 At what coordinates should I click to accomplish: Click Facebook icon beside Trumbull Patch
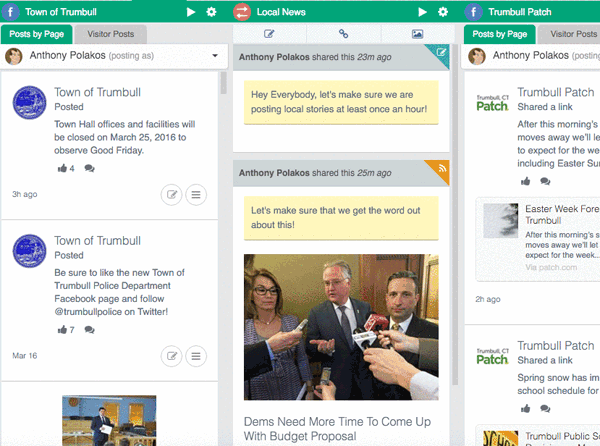(x=473, y=12)
